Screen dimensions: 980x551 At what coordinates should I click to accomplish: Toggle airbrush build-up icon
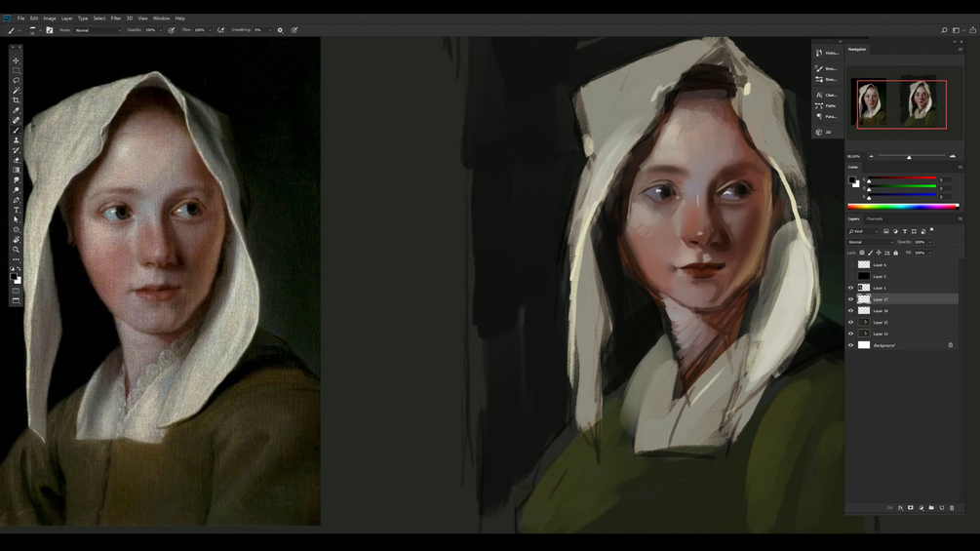click(220, 30)
